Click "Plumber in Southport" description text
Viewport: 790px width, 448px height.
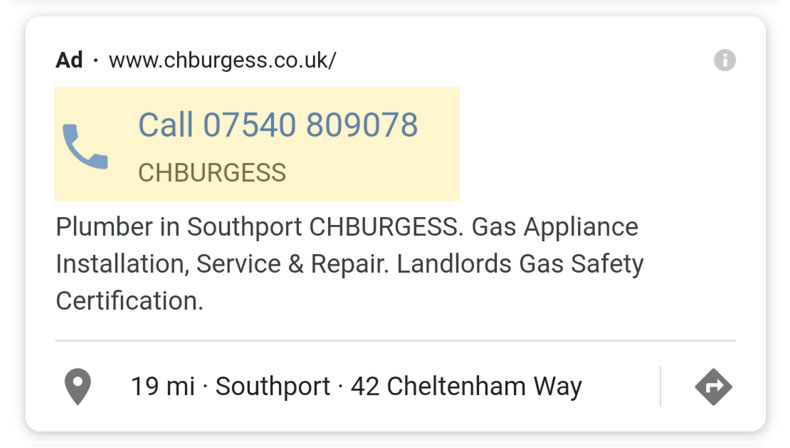[178, 227]
